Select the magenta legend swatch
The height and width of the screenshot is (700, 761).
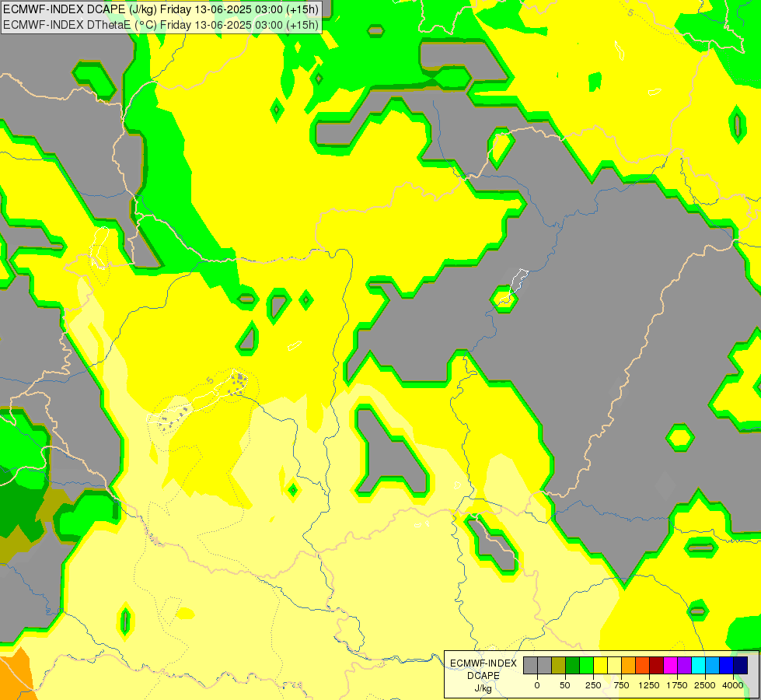pos(670,665)
